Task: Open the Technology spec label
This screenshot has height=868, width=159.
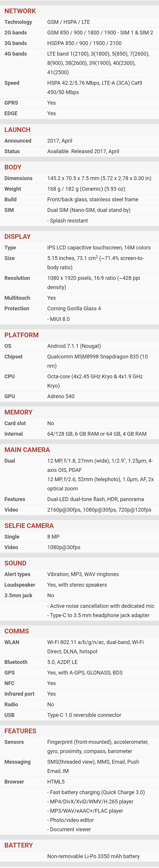Action: point(18,22)
